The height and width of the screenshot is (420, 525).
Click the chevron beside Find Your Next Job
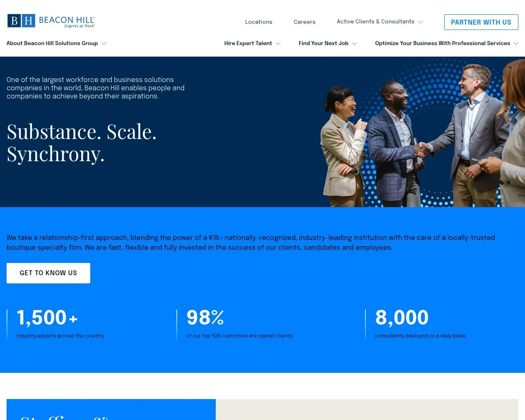click(x=354, y=43)
